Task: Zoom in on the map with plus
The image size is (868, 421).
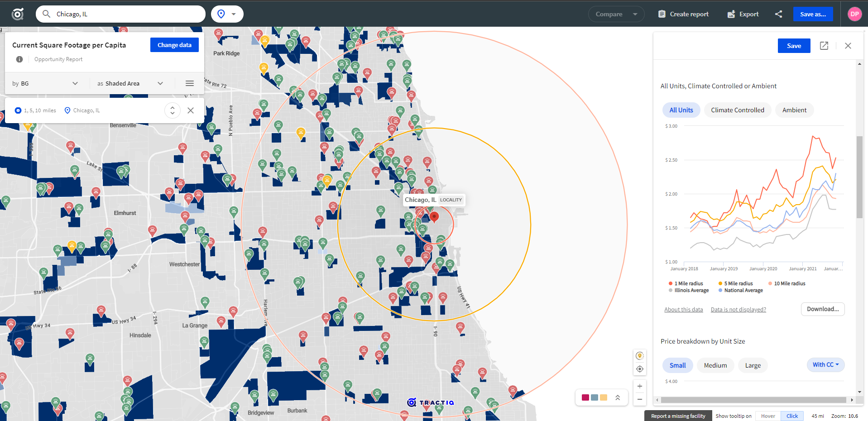Action: (640, 386)
